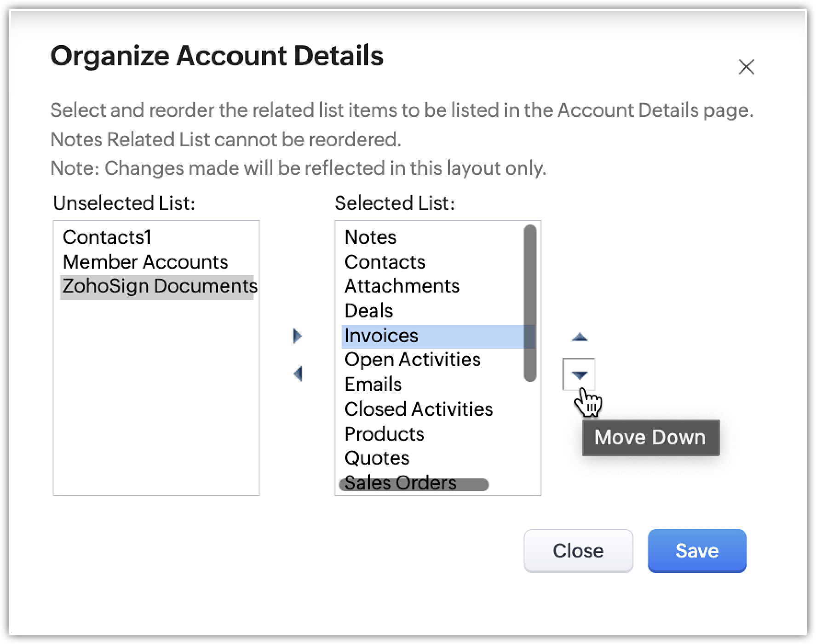This screenshot has height=644, width=816.
Task: Click the Selected List vertical scrollbar
Action: coord(530,303)
